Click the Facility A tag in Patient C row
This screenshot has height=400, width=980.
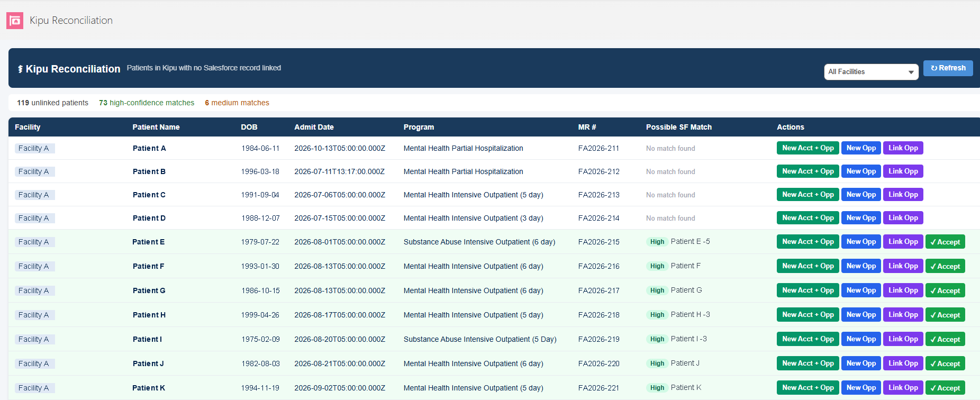click(34, 195)
